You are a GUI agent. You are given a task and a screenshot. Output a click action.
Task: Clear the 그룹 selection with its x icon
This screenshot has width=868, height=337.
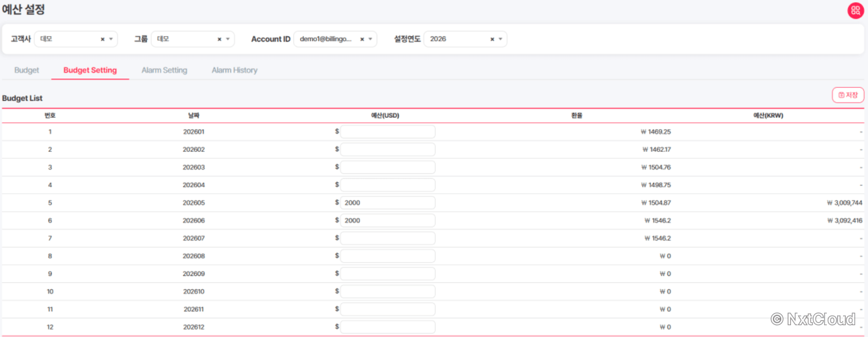pyautogui.click(x=219, y=39)
